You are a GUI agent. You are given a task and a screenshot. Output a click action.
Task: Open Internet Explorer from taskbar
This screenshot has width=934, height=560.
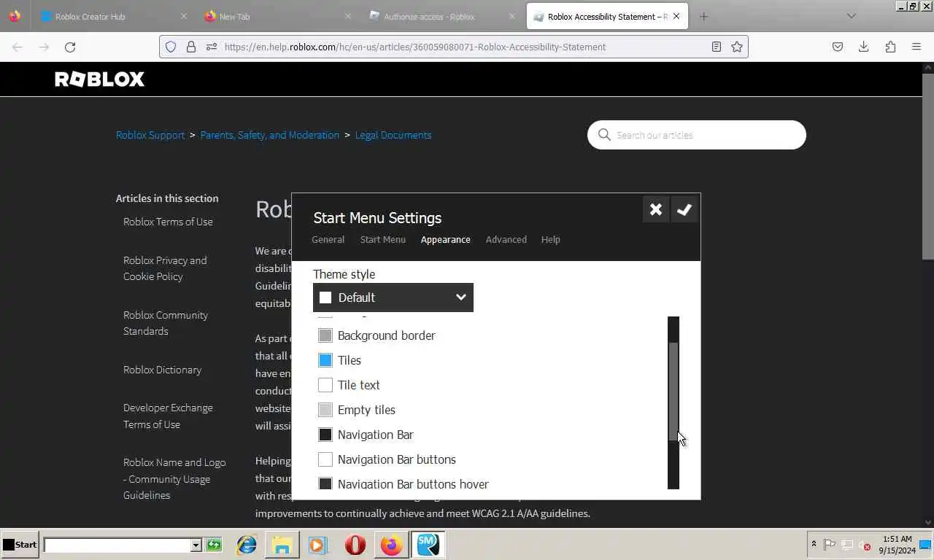point(247,545)
